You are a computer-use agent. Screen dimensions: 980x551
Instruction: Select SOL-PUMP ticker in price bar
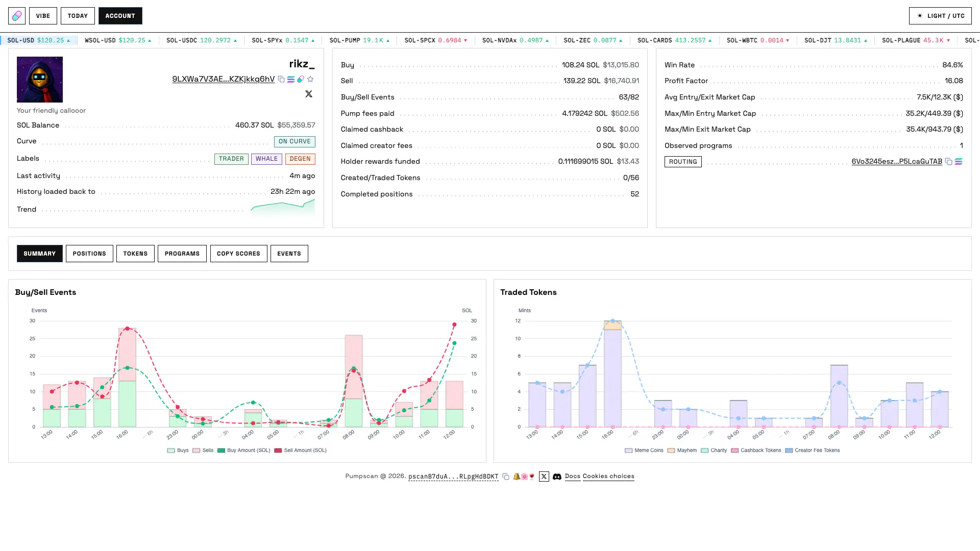(x=359, y=40)
